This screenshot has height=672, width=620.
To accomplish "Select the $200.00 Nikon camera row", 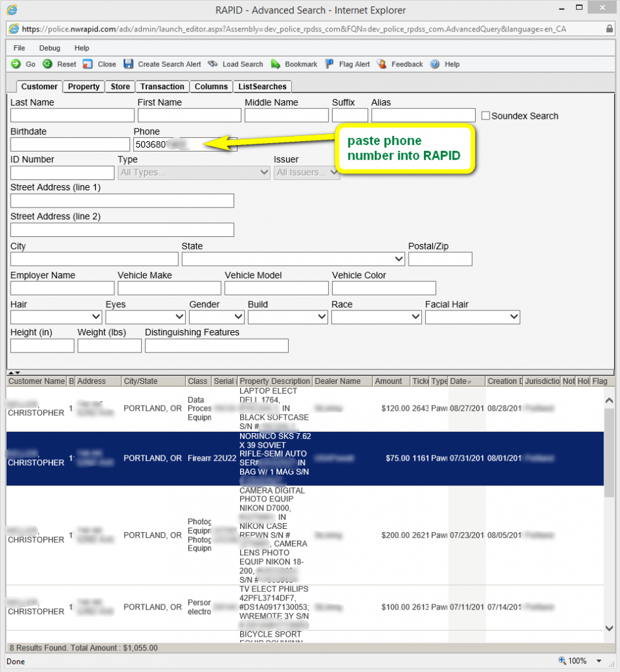I will coord(304,535).
